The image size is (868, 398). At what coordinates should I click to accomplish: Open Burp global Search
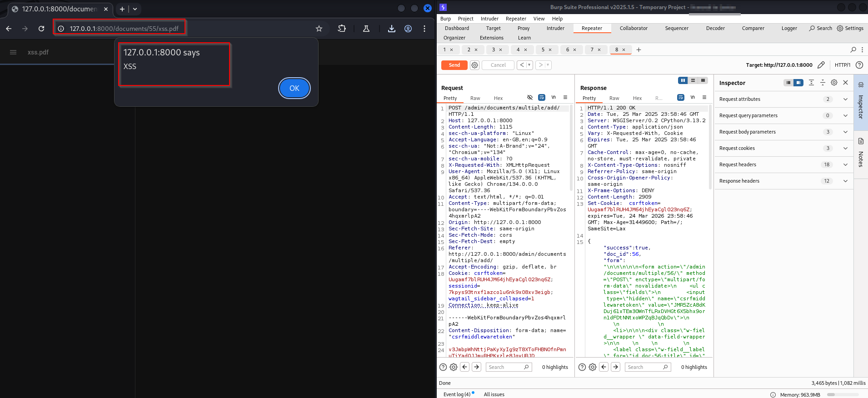[820, 28]
